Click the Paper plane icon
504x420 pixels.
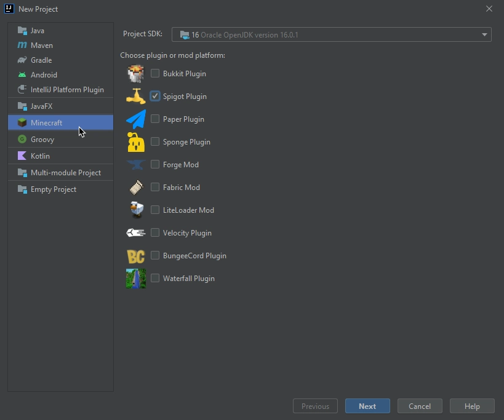point(135,119)
